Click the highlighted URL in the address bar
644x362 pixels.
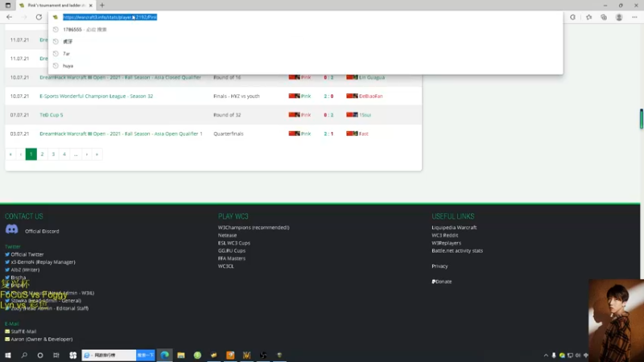point(109,17)
